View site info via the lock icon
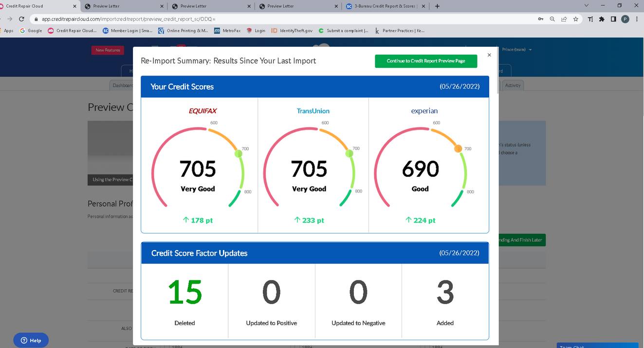Screen dimensions: 644x348 (x=36, y=19)
